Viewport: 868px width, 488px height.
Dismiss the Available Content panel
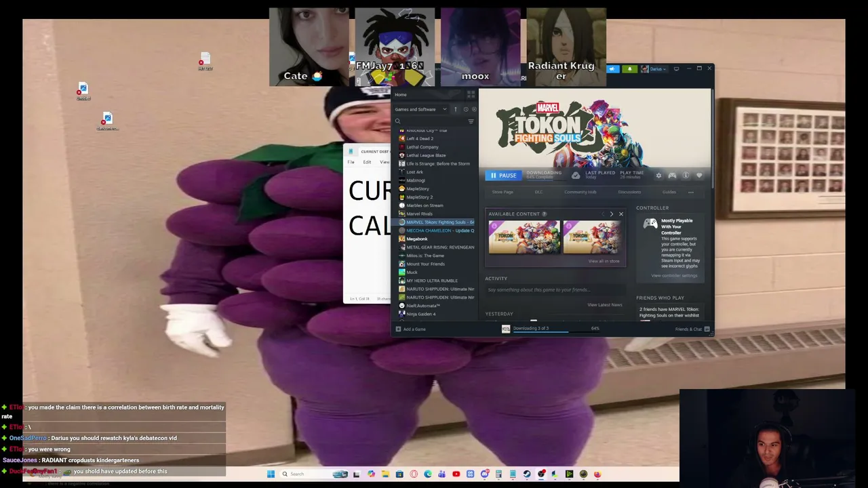tap(620, 214)
